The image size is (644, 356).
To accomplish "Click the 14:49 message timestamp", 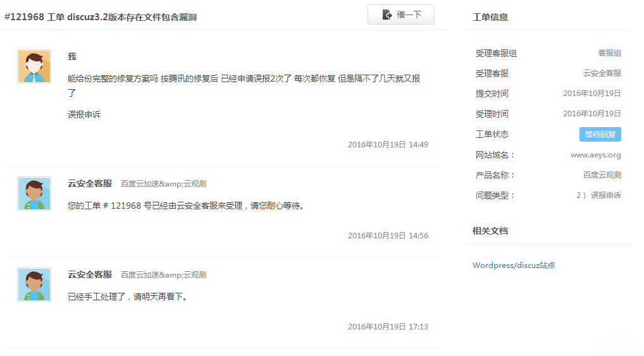I will pyautogui.click(x=388, y=145).
